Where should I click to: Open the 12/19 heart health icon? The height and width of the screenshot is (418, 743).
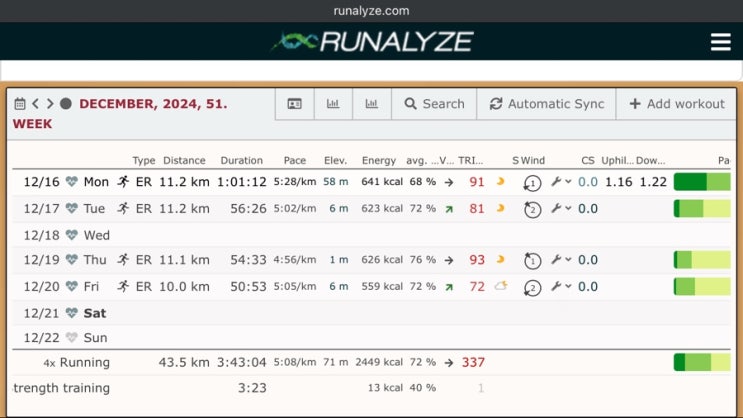72,260
